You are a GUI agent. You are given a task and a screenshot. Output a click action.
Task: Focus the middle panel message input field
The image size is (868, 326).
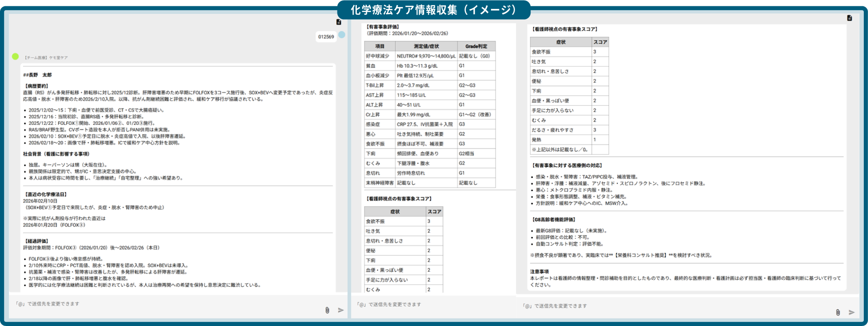(433, 305)
